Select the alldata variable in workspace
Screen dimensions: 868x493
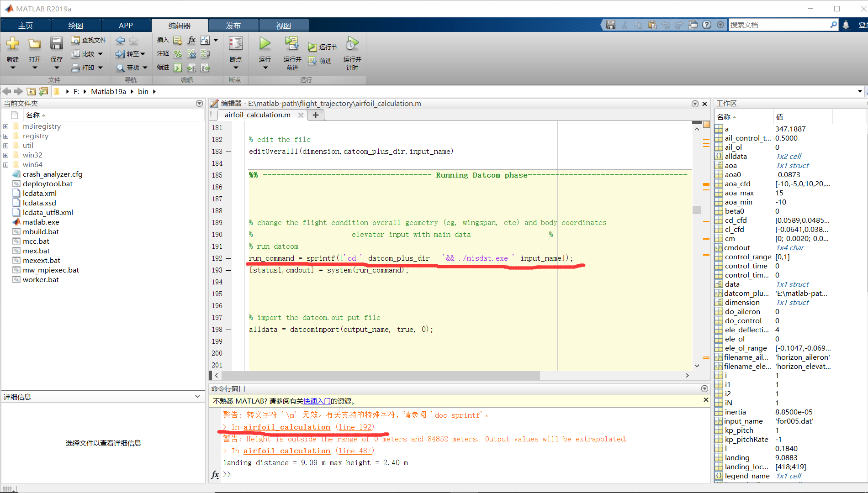pyautogui.click(x=736, y=157)
